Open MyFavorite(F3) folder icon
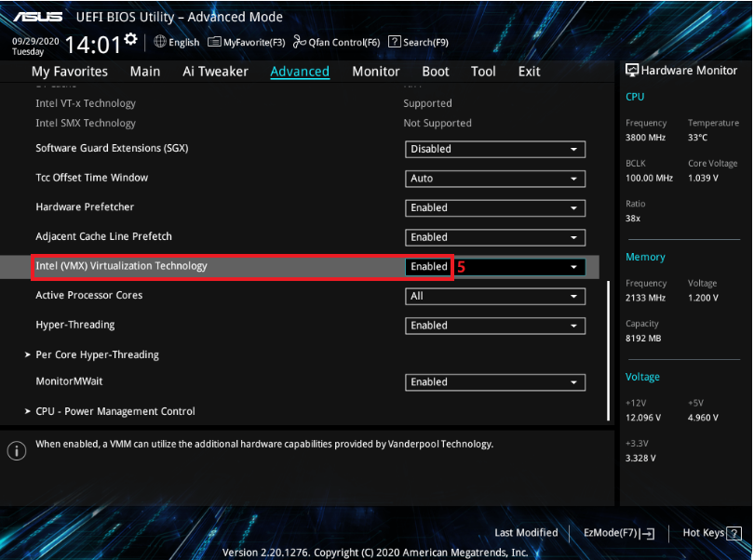The height and width of the screenshot is (560, 754). coord(214,42)
